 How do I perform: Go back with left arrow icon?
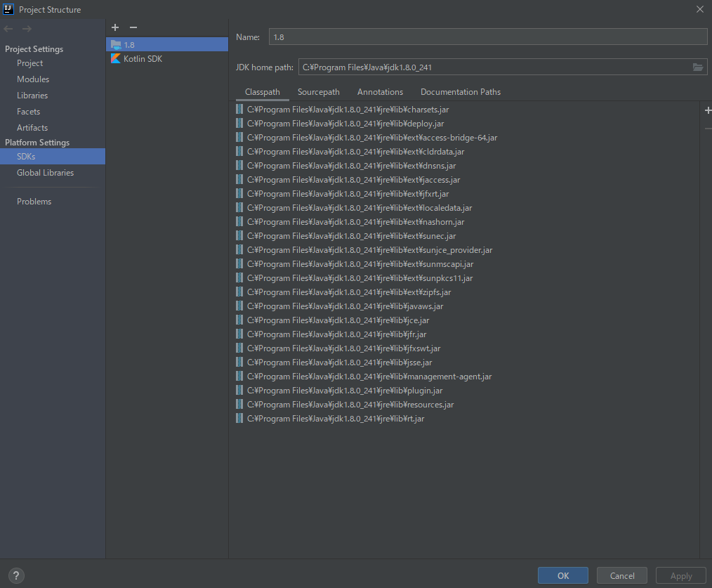pos(8,29)
